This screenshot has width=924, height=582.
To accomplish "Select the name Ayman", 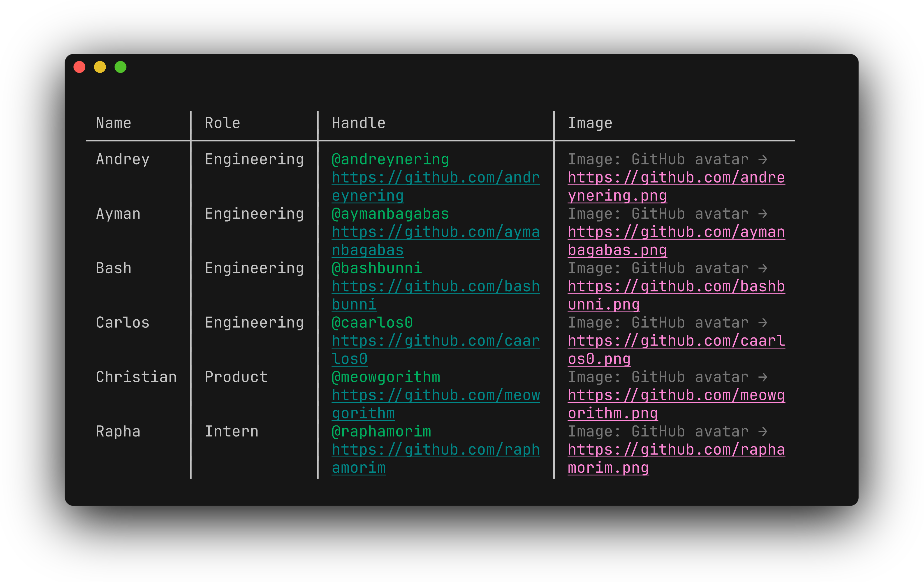I will (118, 214).
